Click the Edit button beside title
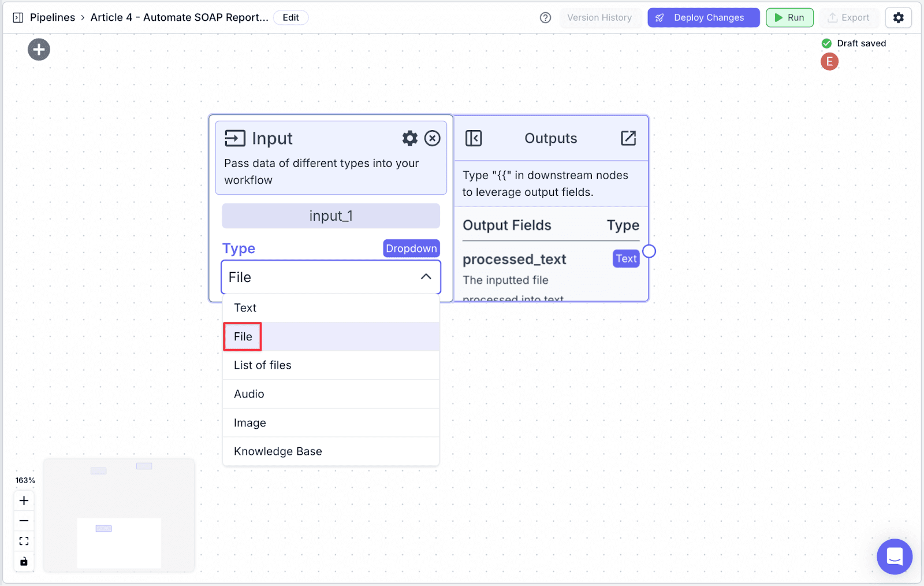 click(290, 17)
